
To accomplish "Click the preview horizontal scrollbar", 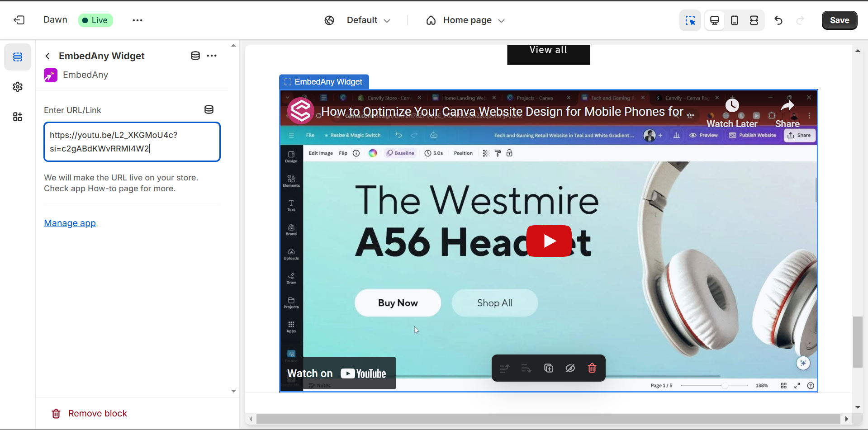I will (x=548, y=419).
